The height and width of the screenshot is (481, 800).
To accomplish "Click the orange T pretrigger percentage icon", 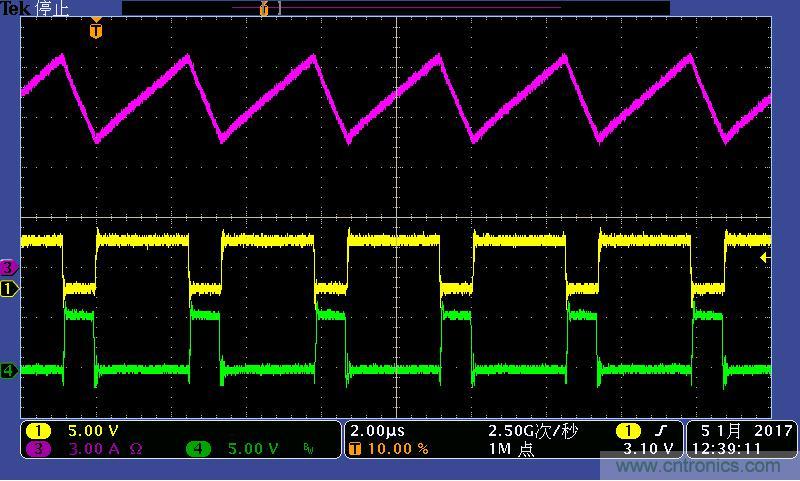I will click(354, 449).
